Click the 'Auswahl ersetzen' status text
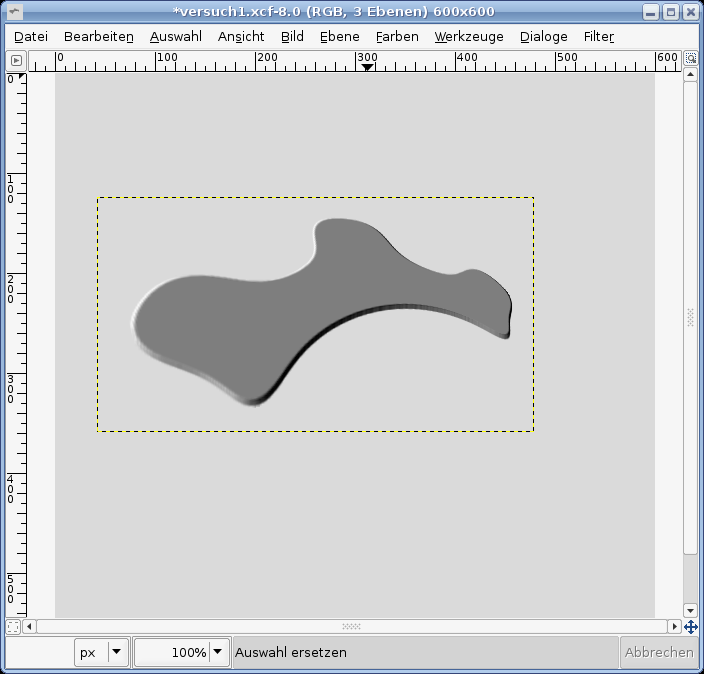 coord(291,652)
